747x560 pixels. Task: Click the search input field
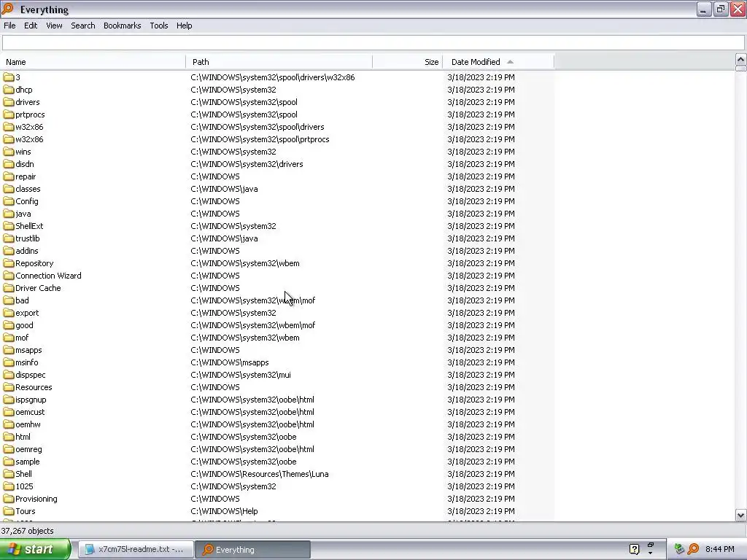(373, 43)
